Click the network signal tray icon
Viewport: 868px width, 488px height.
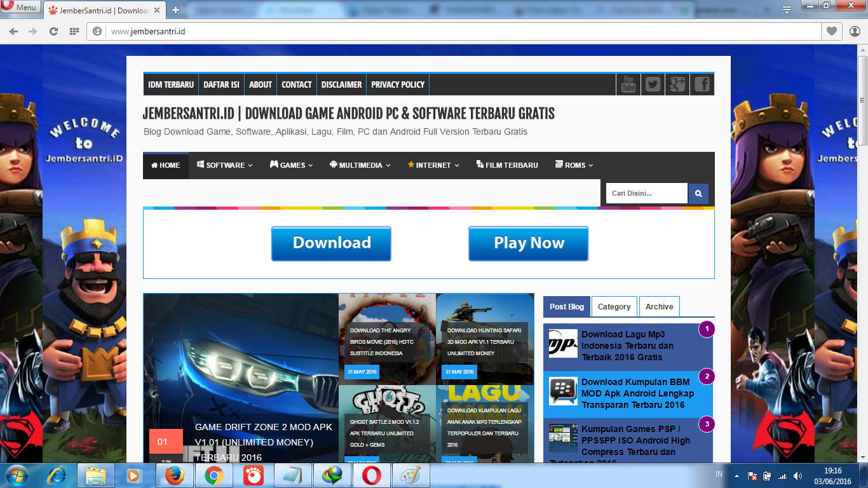tap(783, 475)
